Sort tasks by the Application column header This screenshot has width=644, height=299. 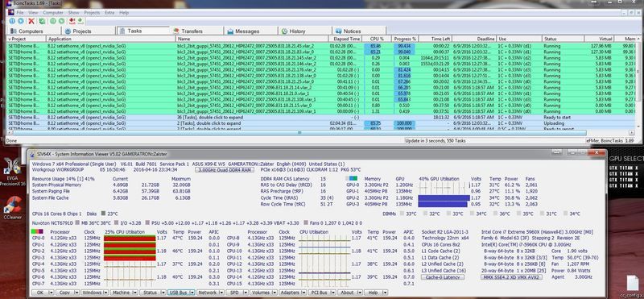(x=111, y=39)
